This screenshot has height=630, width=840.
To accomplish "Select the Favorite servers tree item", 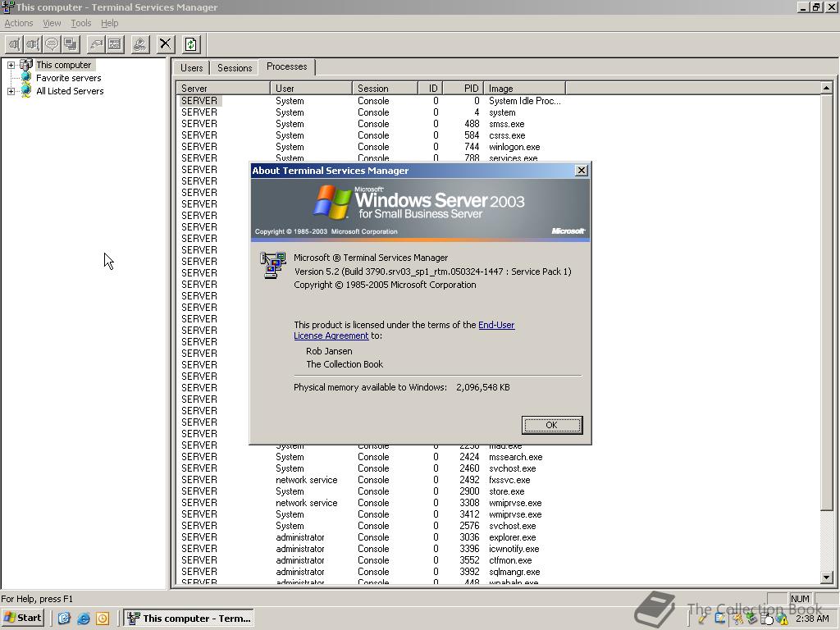I will click(x=69, y=78).
